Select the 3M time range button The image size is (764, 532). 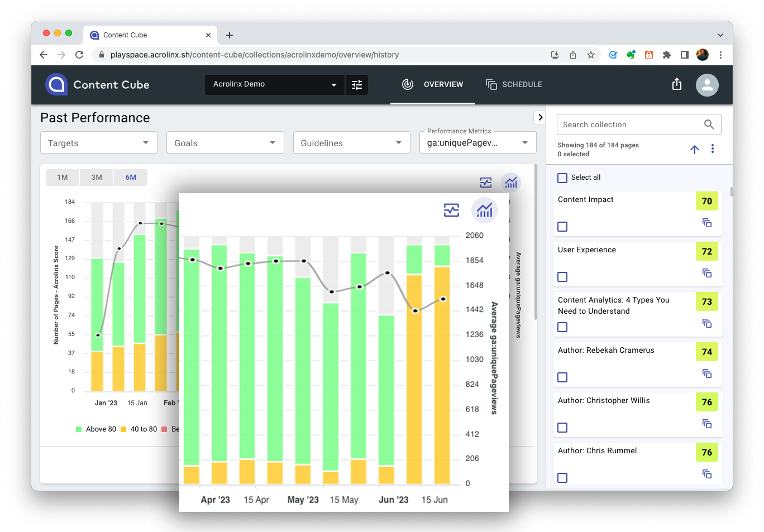point(96,177)
